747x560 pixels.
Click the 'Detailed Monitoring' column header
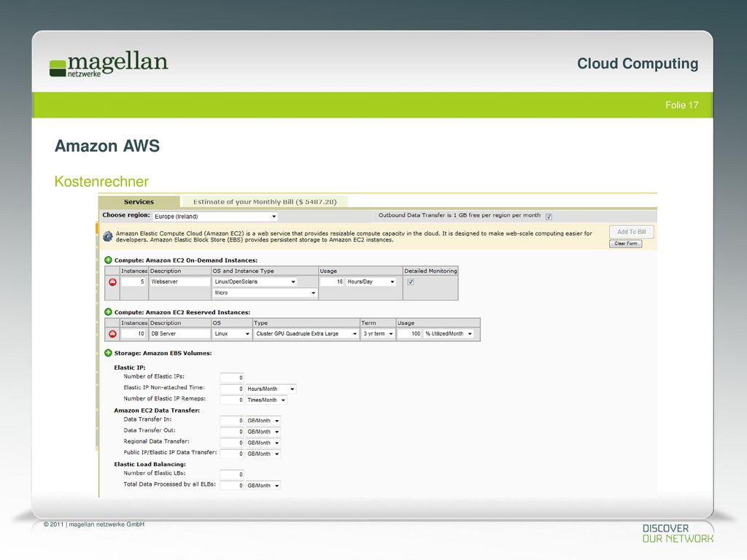pos(430,271)
